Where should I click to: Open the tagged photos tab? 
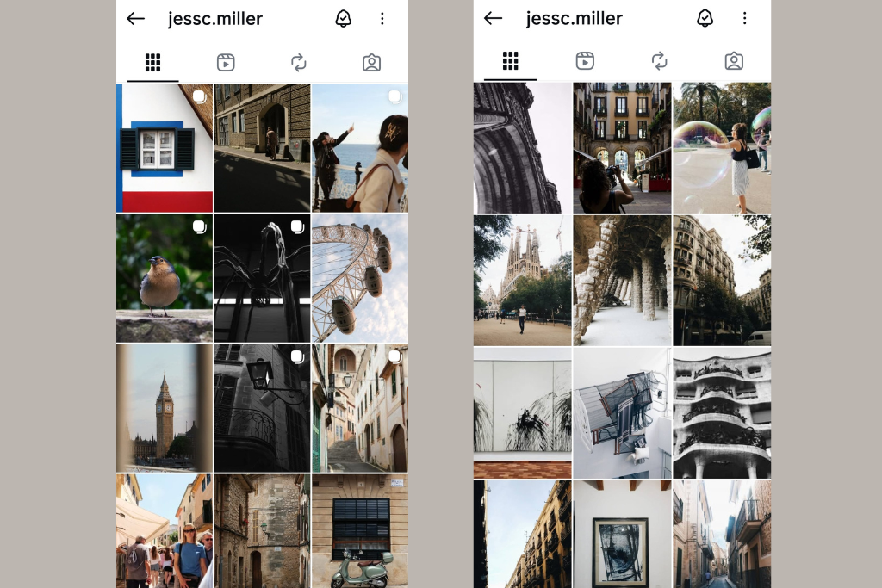[x=372, y=61]
